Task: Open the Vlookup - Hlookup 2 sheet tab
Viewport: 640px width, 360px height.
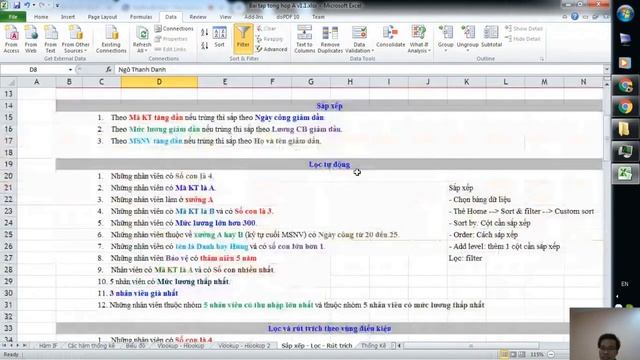Action: [x=244, y=346]
